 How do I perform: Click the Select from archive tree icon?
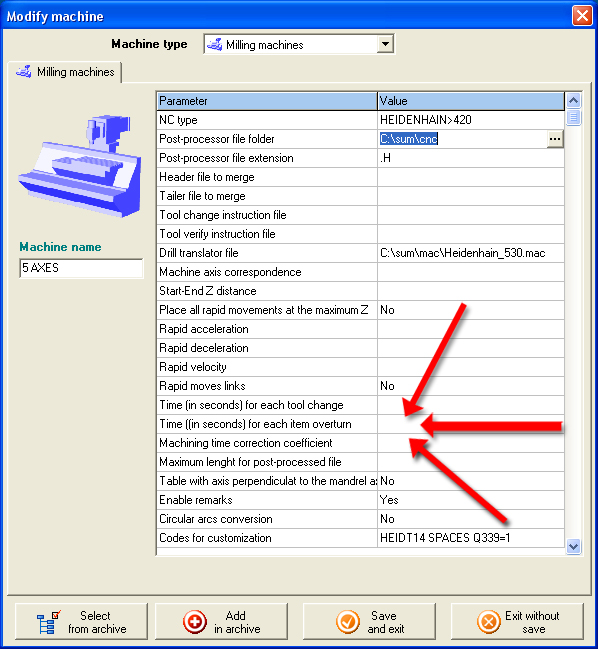[48, 622]
